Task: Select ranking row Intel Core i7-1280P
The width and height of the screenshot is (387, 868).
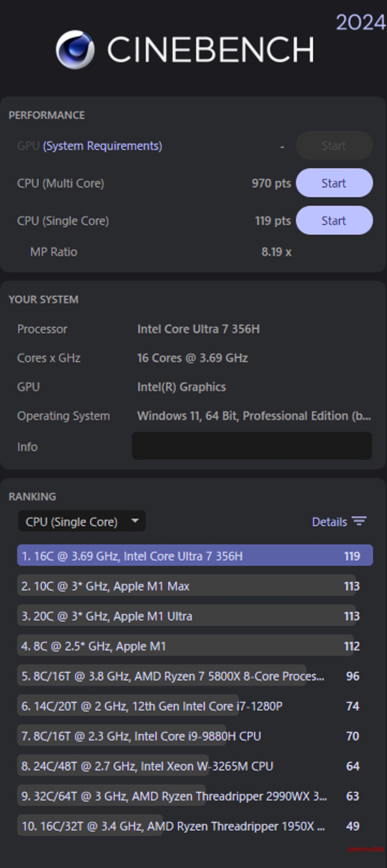Action: tap(195, 706)
